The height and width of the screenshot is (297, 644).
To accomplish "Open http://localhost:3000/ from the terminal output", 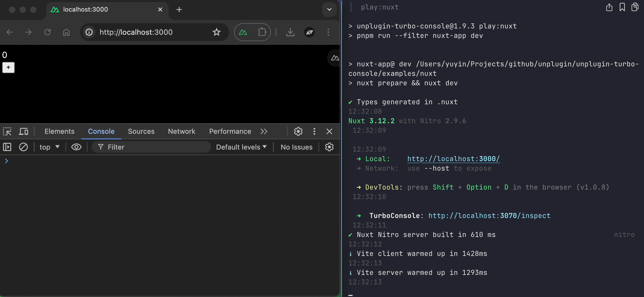I will click(x=453, y=159).
